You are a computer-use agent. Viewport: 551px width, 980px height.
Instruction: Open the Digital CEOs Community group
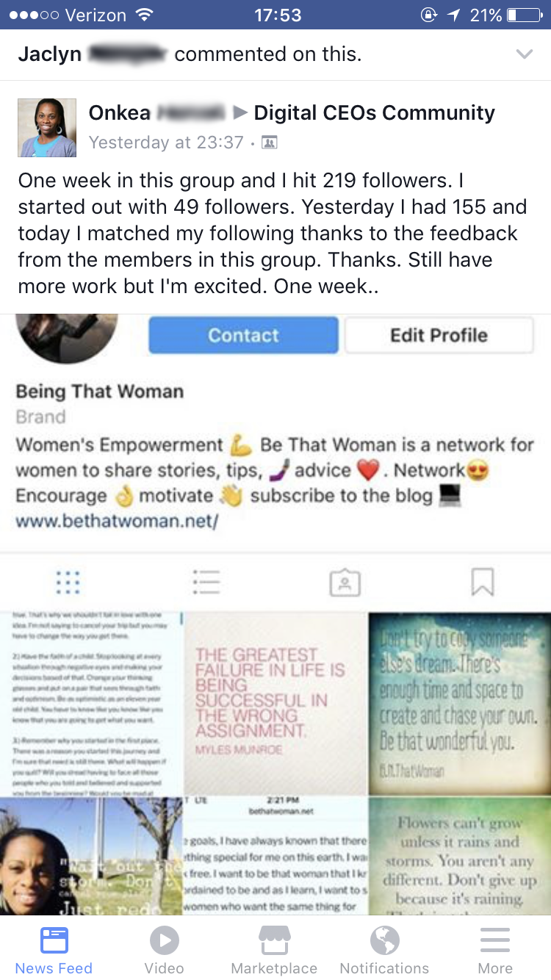point(374,113)
